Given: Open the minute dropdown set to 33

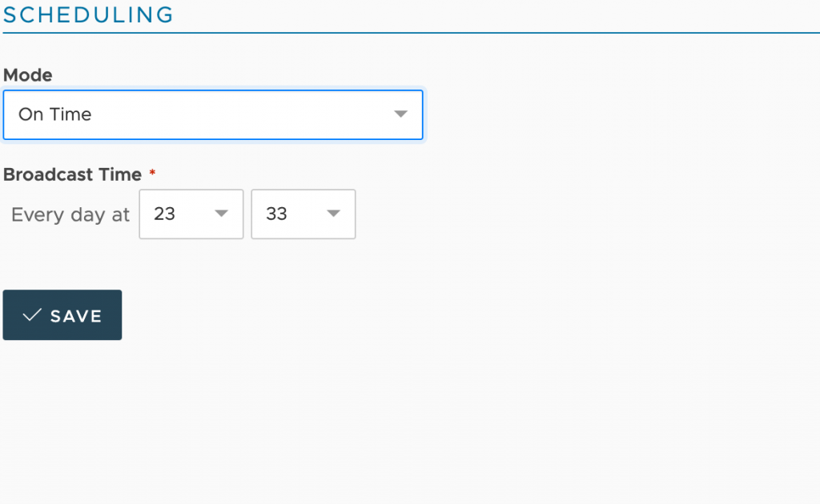Looking at the screenshot, I should pyautogui.click(x=303, y=214).
